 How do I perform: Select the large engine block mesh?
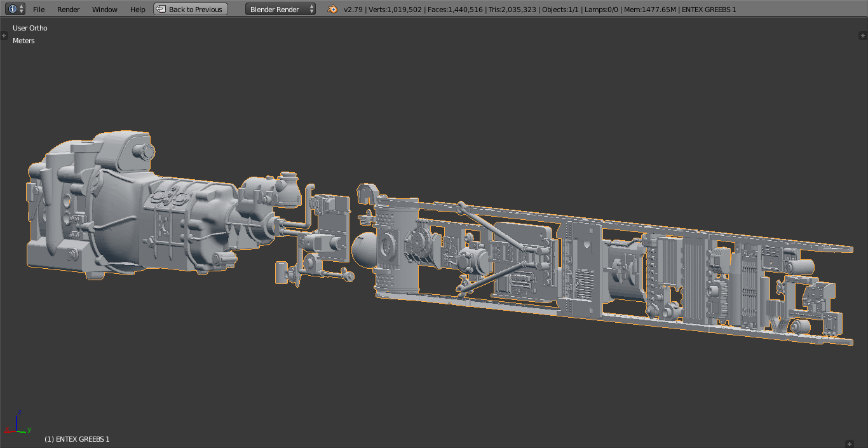pos(133,207)
